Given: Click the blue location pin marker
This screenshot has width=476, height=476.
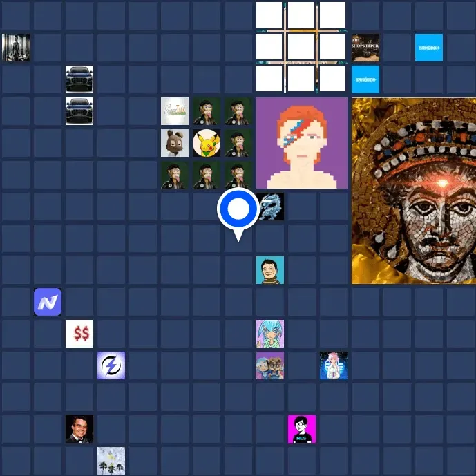Looking at the screenshot, I should pyautogui.click(x=238, y=209).
